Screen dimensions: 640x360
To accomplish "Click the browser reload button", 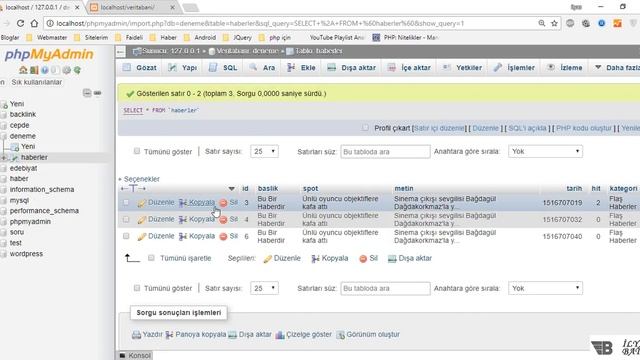I will click(x=20, y=24).
